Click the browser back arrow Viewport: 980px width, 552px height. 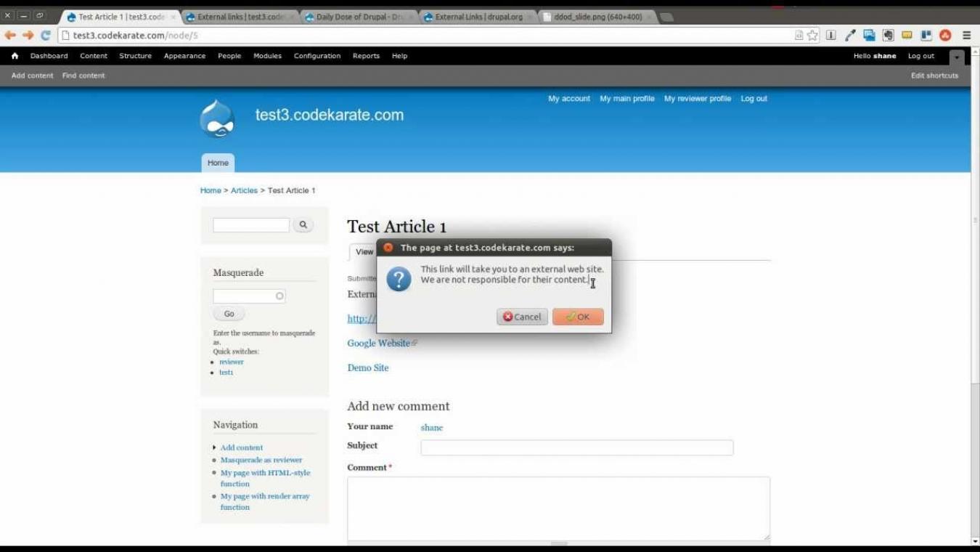click(10, 35)
